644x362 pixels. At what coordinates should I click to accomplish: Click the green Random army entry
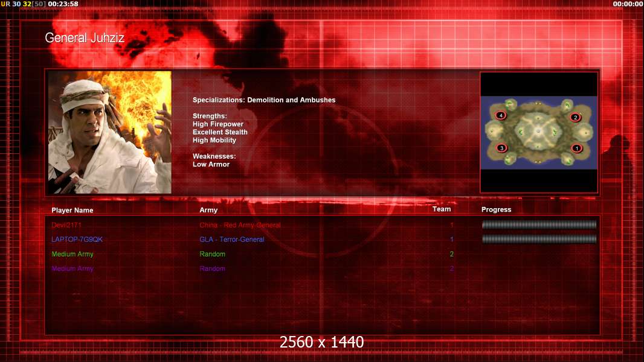click(212, 254)
